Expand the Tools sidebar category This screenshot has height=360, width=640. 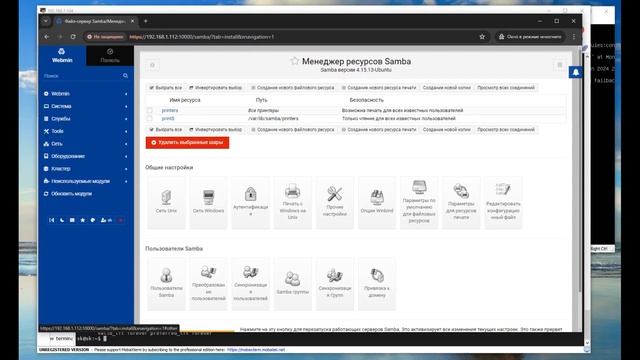pos(86,131)
